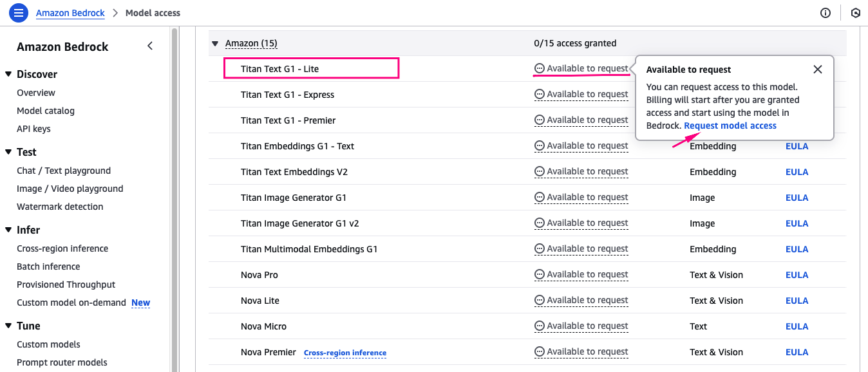
Task: Open the hamburger navigation menu
Action: (x=19, y=12)
